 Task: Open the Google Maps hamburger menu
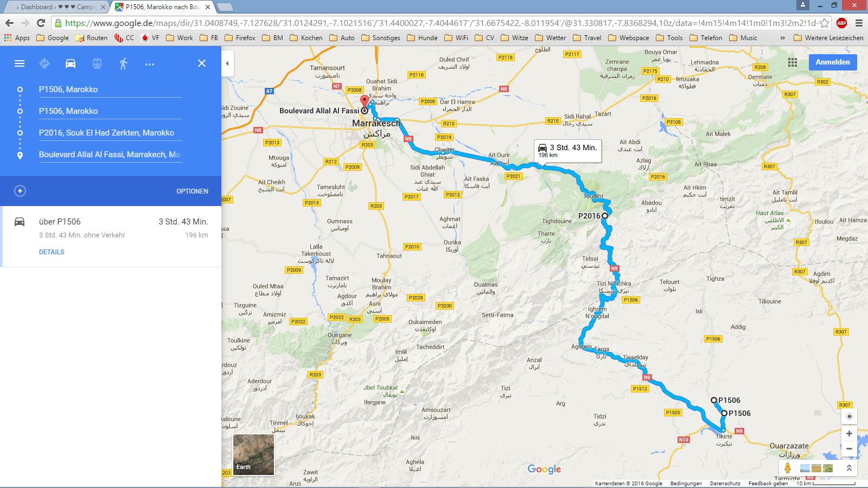point(20,63)
